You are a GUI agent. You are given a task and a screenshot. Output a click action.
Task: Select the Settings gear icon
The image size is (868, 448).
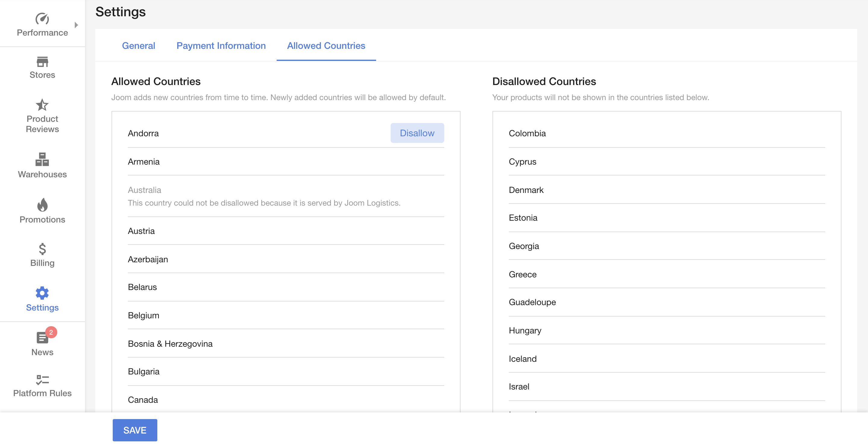coord(42,293)
